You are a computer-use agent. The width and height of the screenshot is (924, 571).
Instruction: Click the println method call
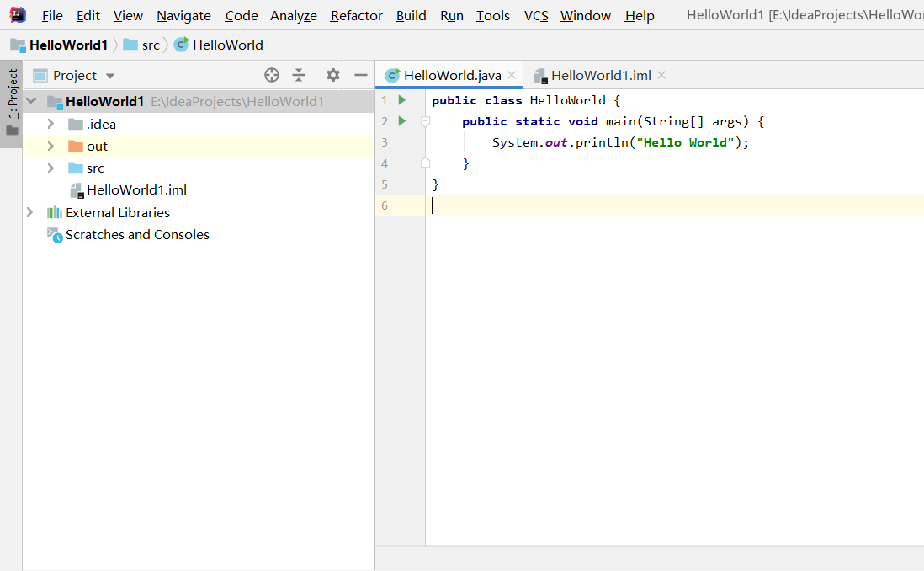(x=602, y=143)
